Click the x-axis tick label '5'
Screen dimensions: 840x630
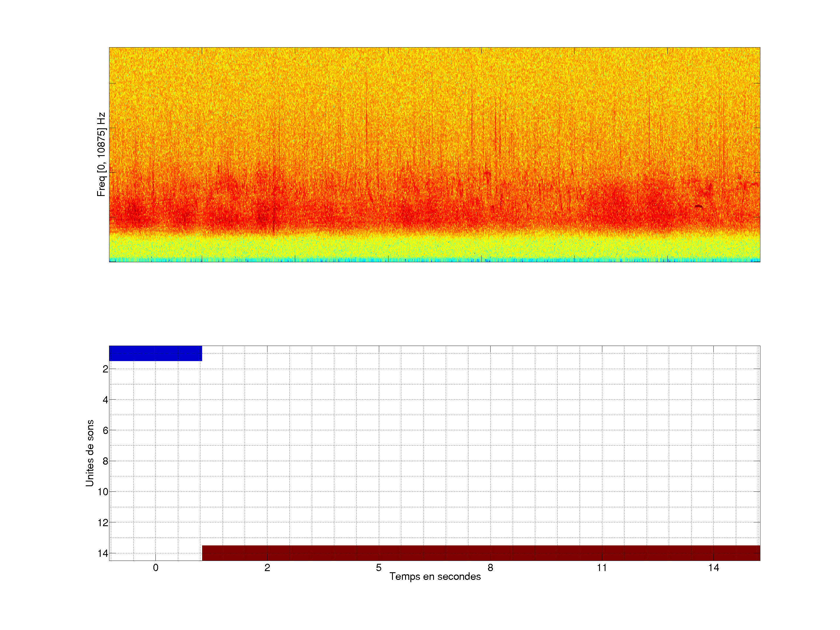tap(379, 568)
